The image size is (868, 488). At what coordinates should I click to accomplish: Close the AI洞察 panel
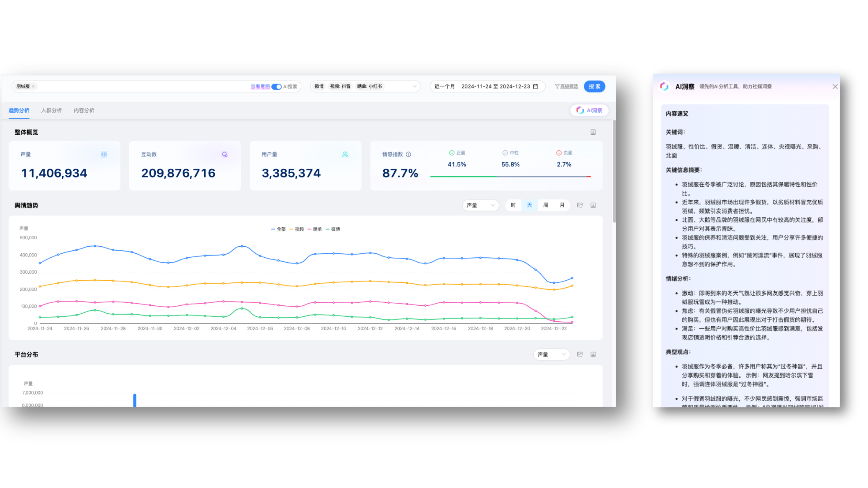tap(835, 87)
